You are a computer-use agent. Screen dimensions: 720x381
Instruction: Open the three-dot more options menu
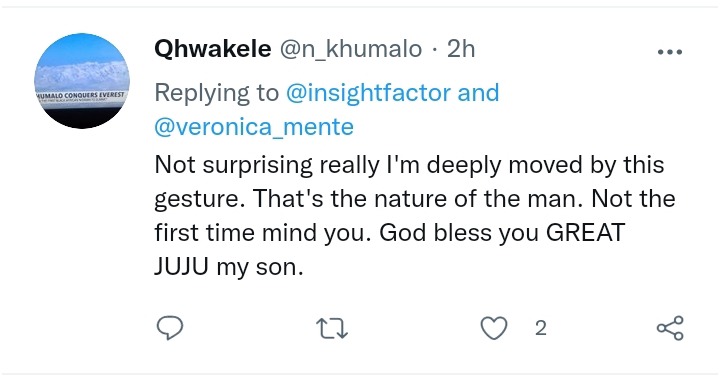tap(670, 52)
